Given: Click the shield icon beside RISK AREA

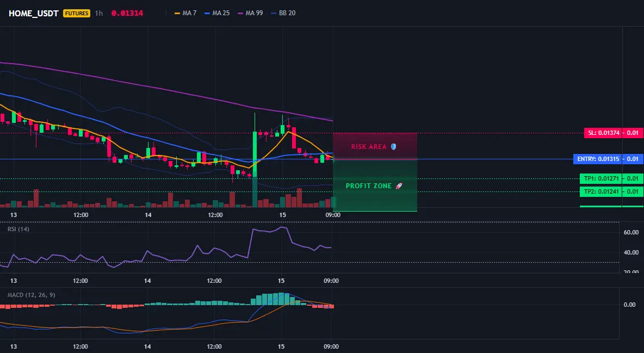Looking at the screenshot, I should [x=393, y=147].
